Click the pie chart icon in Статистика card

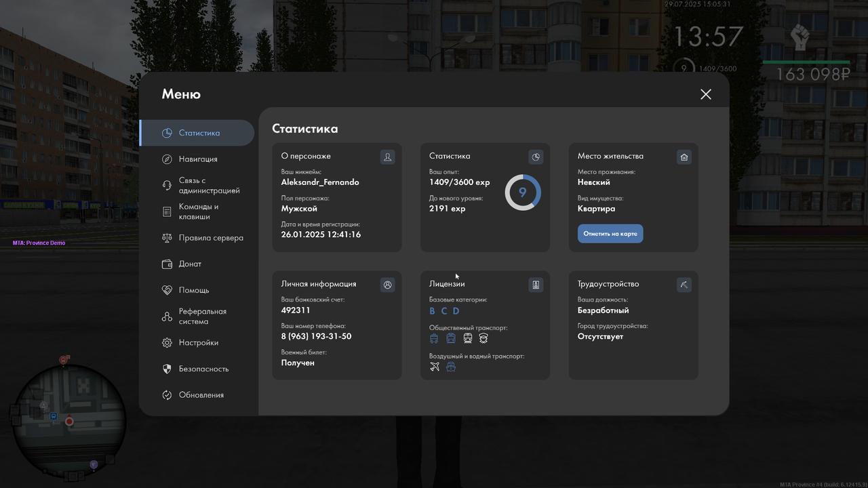click(x=536, y=157)
